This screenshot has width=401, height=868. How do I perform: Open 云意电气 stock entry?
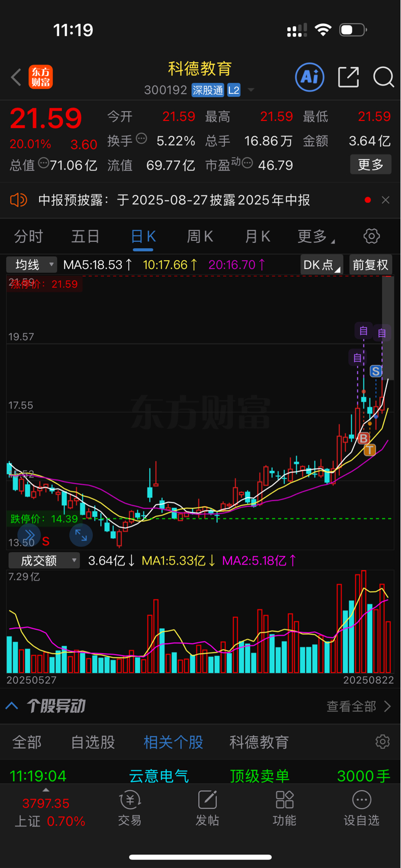point(159,776)
